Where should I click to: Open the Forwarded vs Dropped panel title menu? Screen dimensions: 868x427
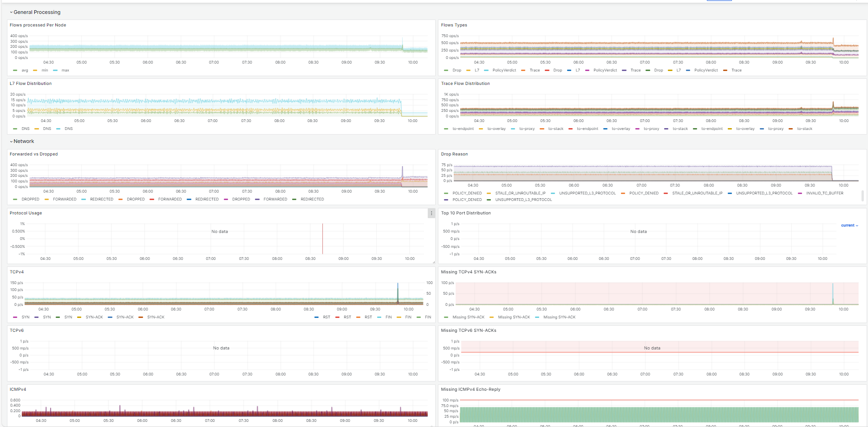click(x=34, y=154)
